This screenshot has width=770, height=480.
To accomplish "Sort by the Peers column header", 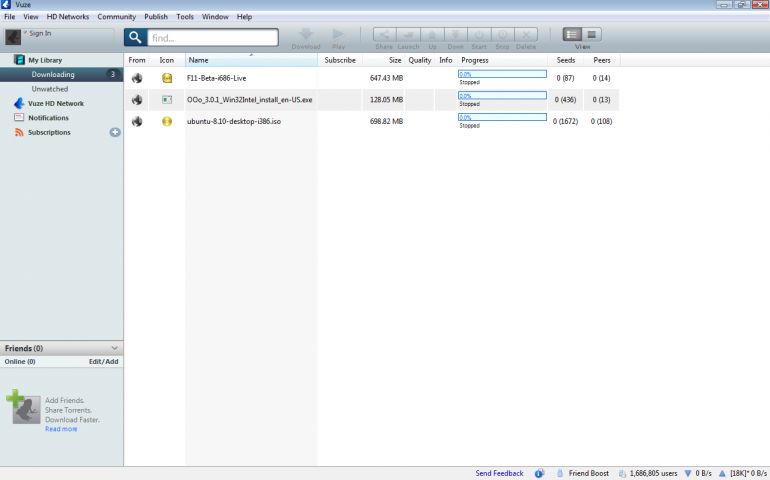I will tap(602, 60).
